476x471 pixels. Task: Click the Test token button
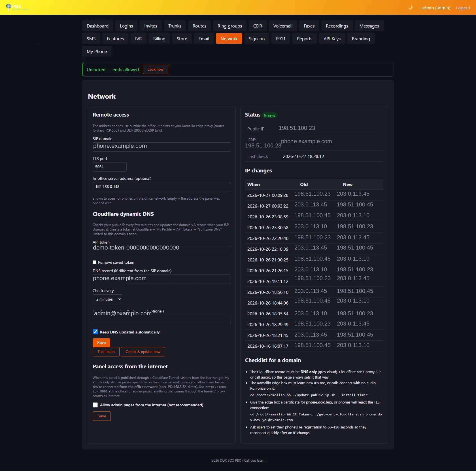[x=106, y=352]
